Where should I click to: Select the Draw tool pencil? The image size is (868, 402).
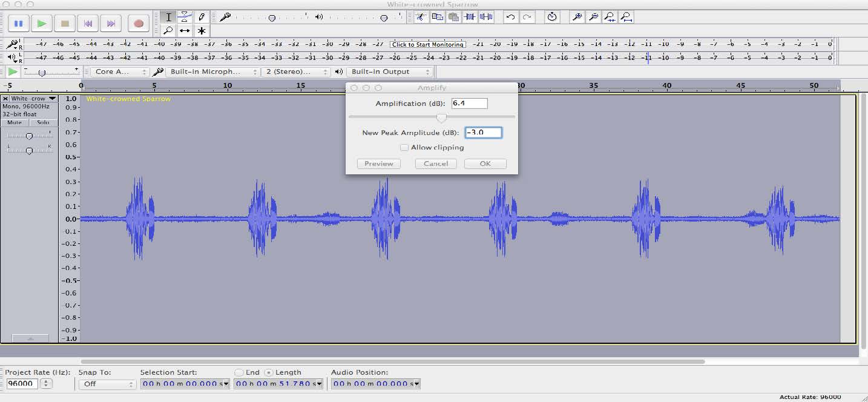coord(202,17)
